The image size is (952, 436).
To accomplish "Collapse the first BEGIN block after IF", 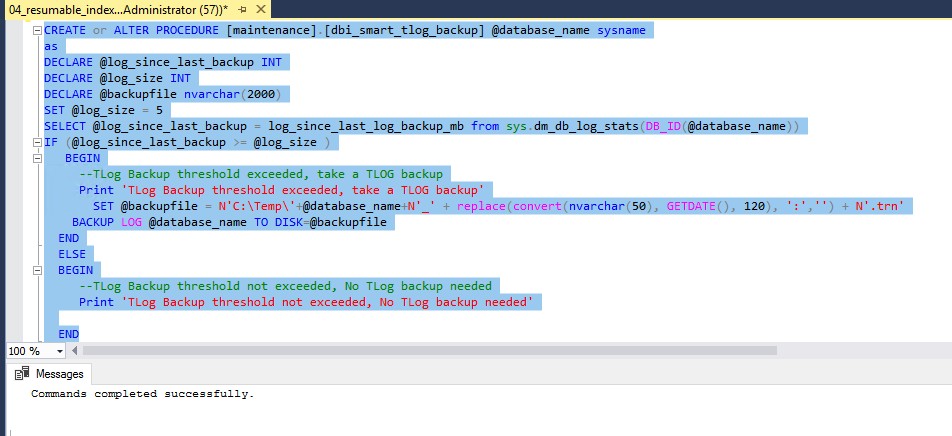I will [37, 158].
